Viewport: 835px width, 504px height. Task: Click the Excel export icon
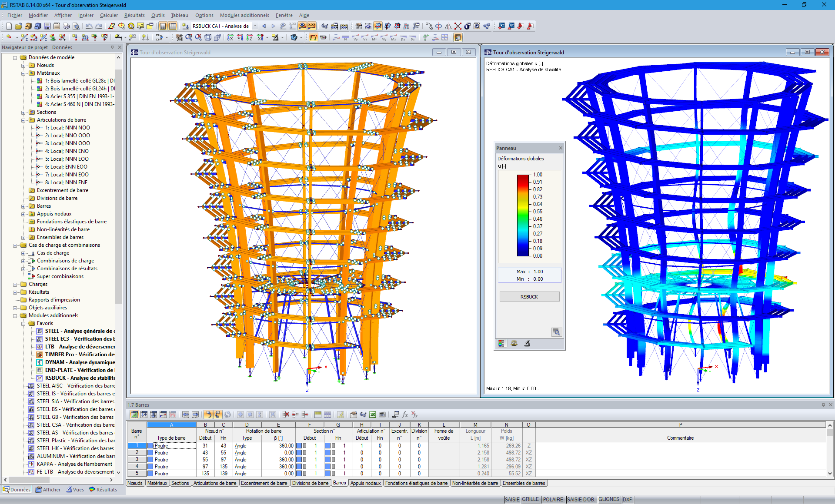pos(373,414)
